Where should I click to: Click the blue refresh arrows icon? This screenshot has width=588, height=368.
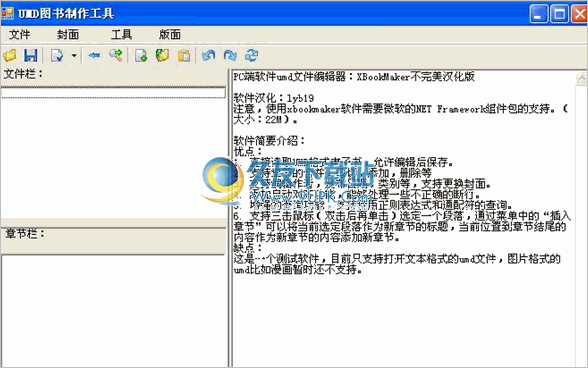pos(252,56)
